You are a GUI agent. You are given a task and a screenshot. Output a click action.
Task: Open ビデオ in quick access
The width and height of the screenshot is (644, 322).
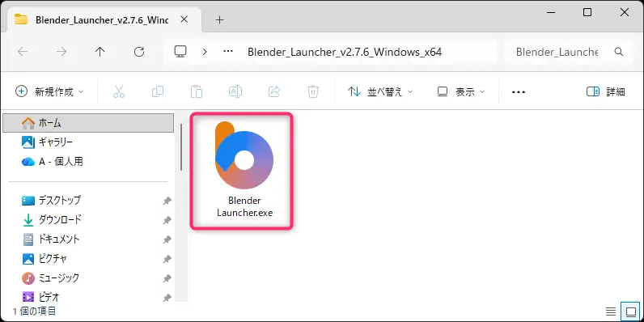click(x=41, y=296)
